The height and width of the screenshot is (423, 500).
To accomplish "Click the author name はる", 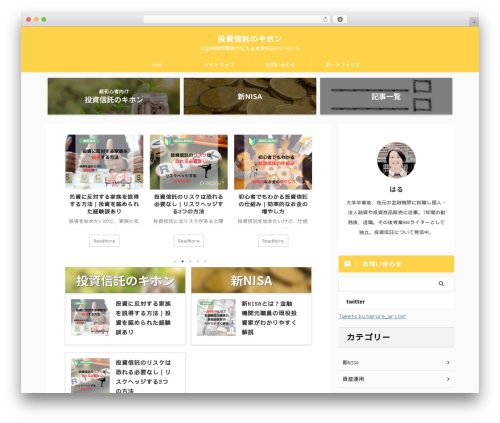I will pos(396,189).
